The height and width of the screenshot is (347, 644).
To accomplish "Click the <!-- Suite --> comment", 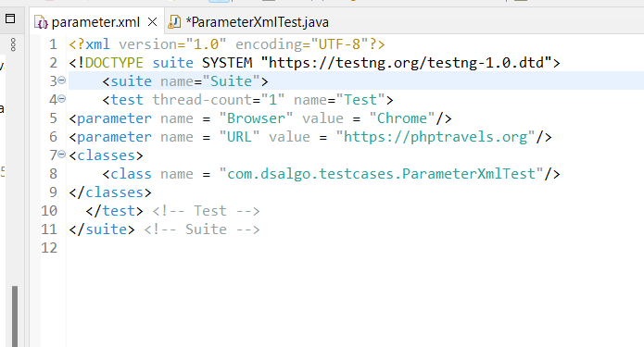I will tap(202, 229).
